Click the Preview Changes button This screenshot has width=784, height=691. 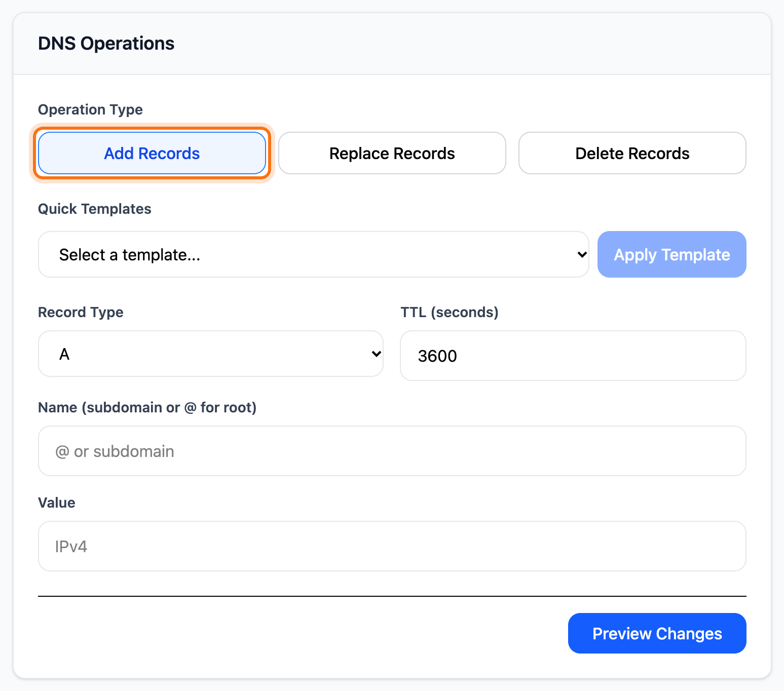(657, 633)
